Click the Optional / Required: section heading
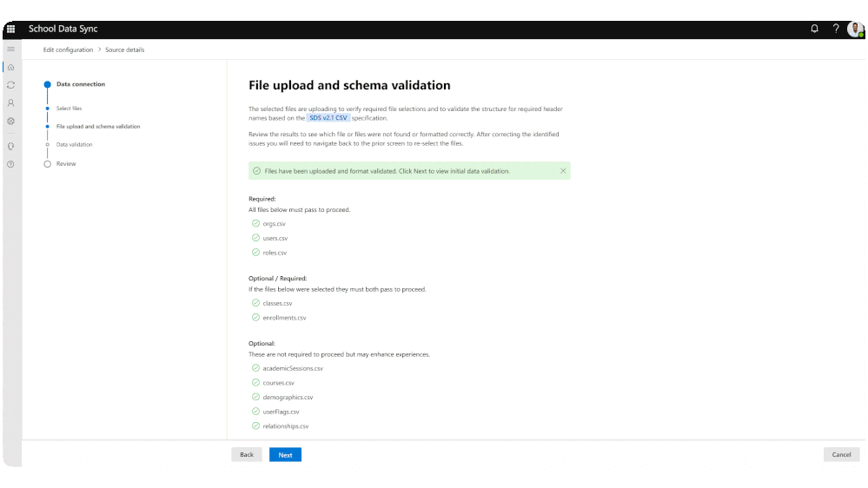868x488 pixels. point(277,279)
